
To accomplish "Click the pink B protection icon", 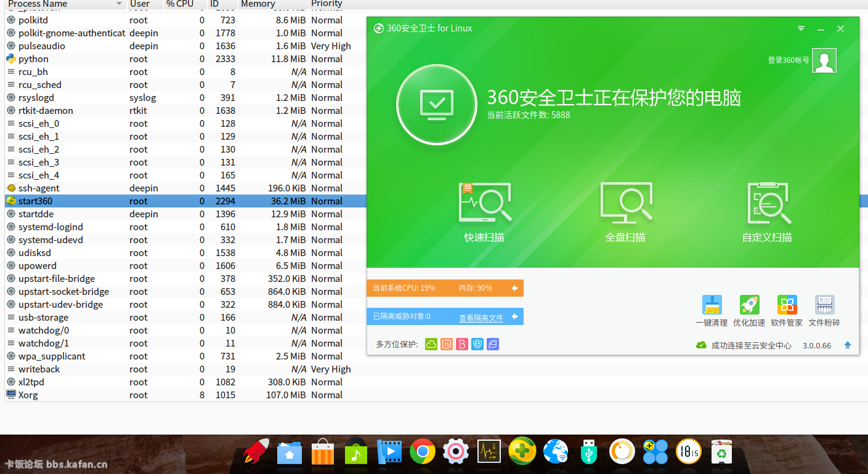I will 462,344.
